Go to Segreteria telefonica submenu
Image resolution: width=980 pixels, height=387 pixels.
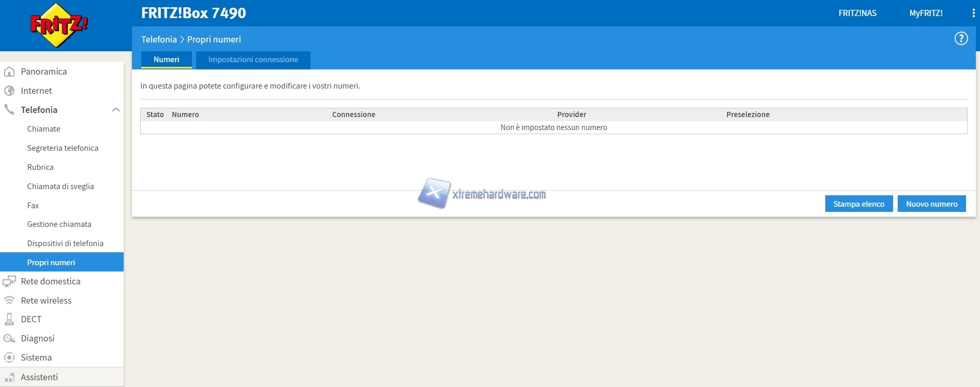pos(63,148)
